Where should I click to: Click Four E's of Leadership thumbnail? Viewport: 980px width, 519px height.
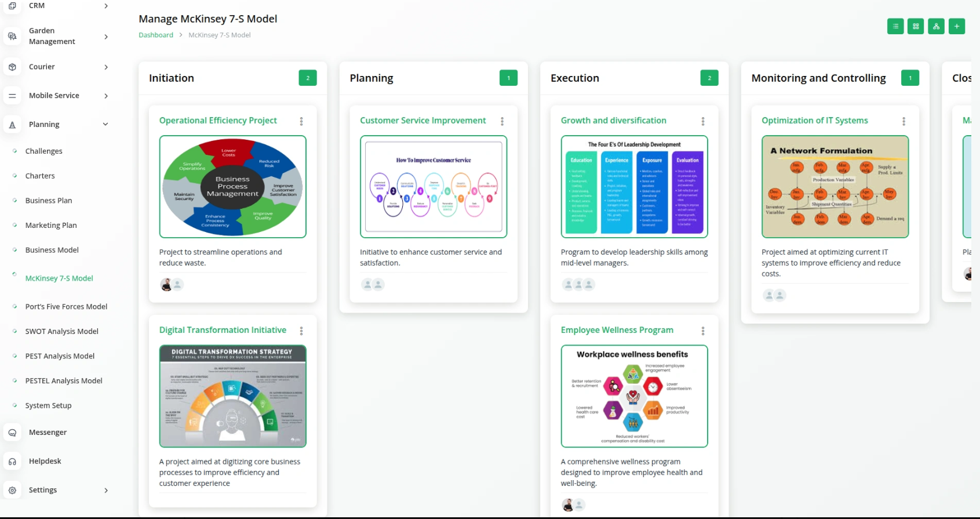click(635, 187)
